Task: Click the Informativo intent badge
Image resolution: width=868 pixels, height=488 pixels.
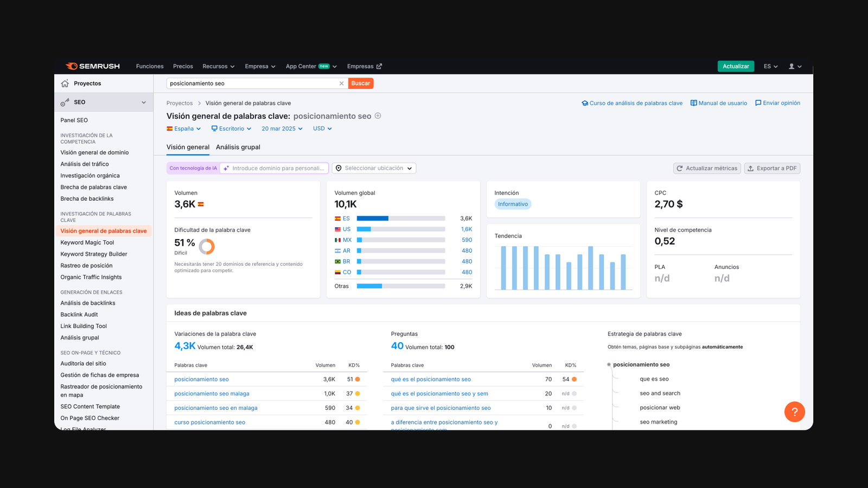Action: pyautogui.click(x=513, y=204)
